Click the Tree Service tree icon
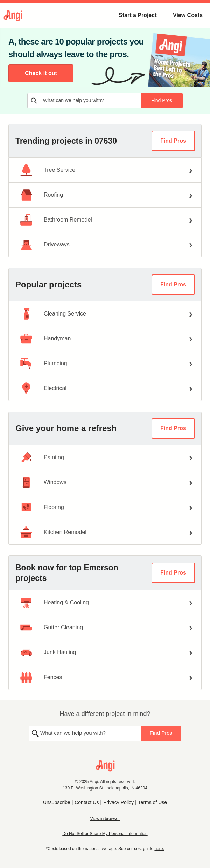The image size is (210, 868). (x=26, y=170)
